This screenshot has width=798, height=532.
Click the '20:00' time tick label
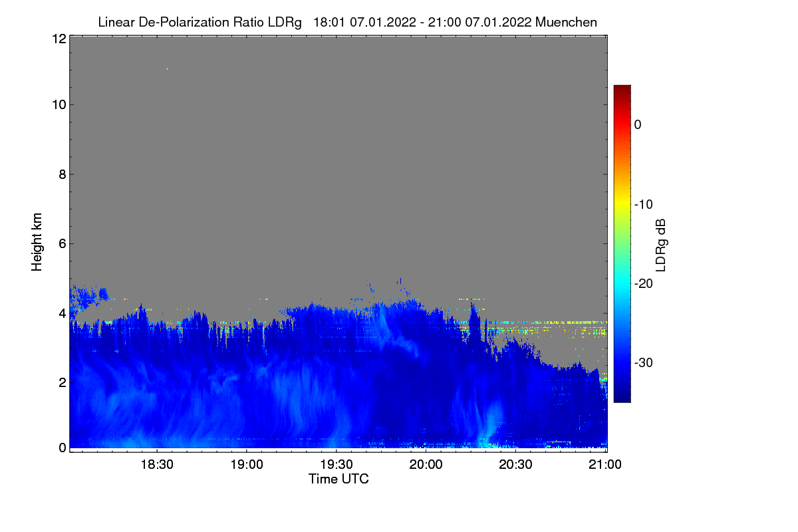click(426, 465)
